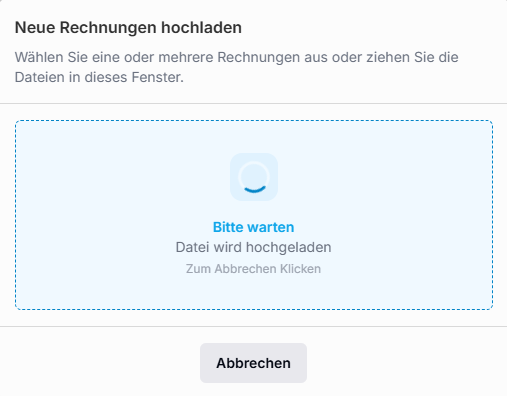507x396 pixels.
Task: Click the word "Fenster" in the description
Action: tap(156, 77)
